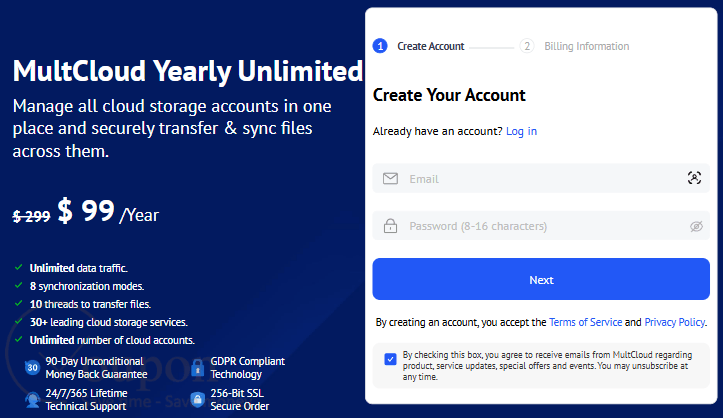723x418 pixels.
Task: Click the struck-through $ 299 price
Action: 31,216
